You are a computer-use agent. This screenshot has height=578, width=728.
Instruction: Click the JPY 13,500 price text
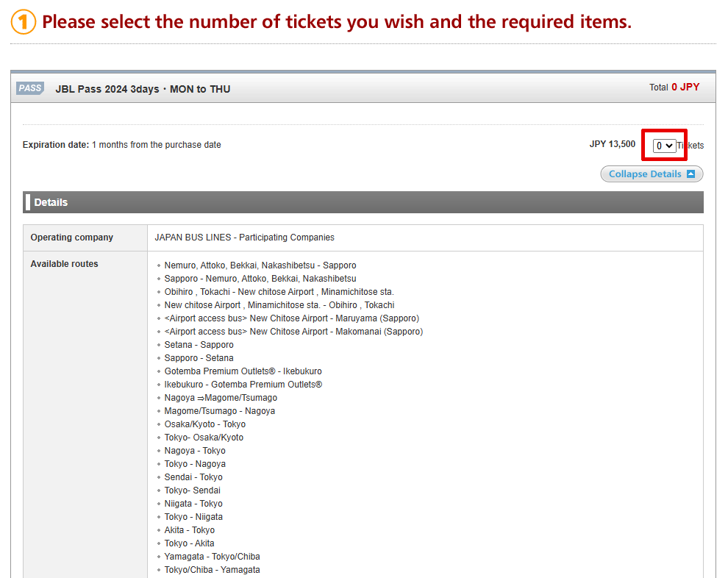[612, 144]
